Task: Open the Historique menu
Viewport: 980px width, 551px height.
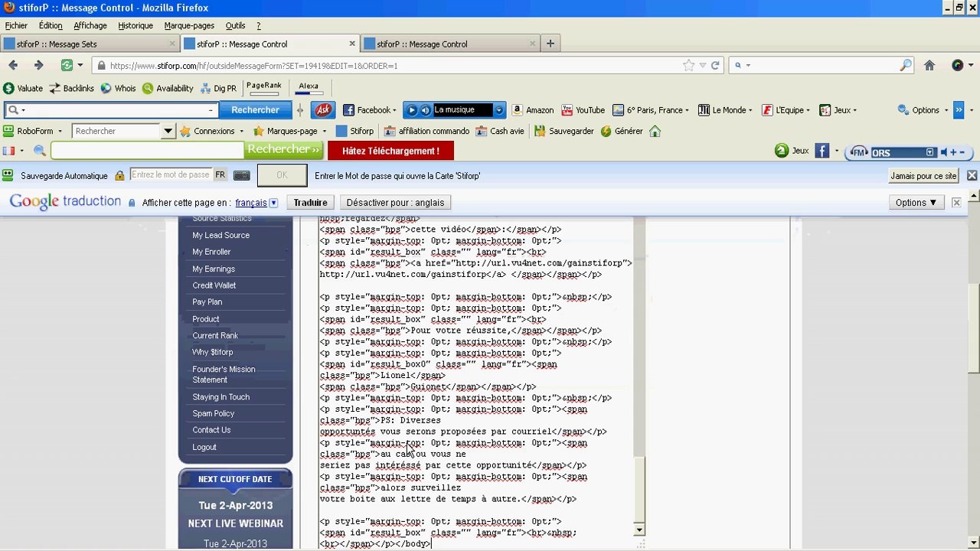Action: [x=136, y=25]
